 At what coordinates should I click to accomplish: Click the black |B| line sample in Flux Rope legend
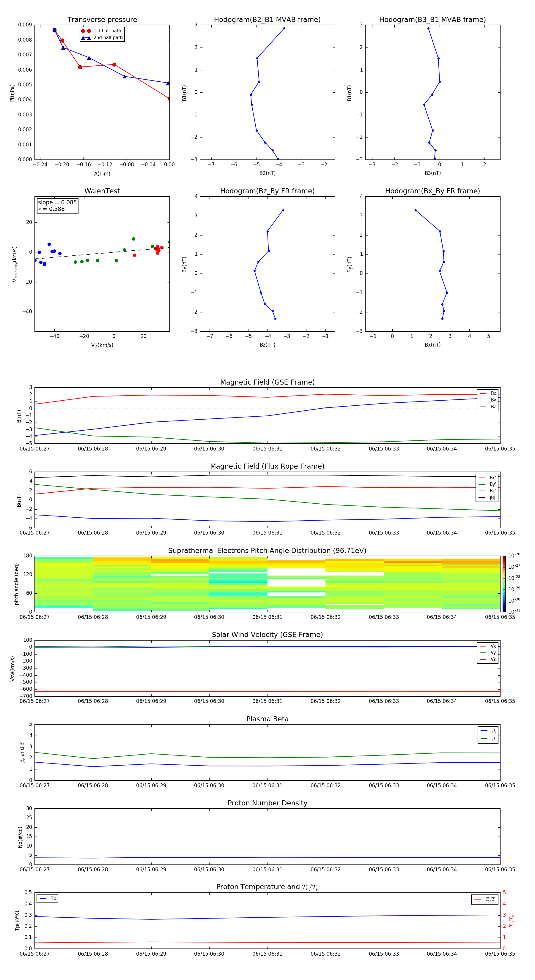pyautogui.click(x=482, y=498)
